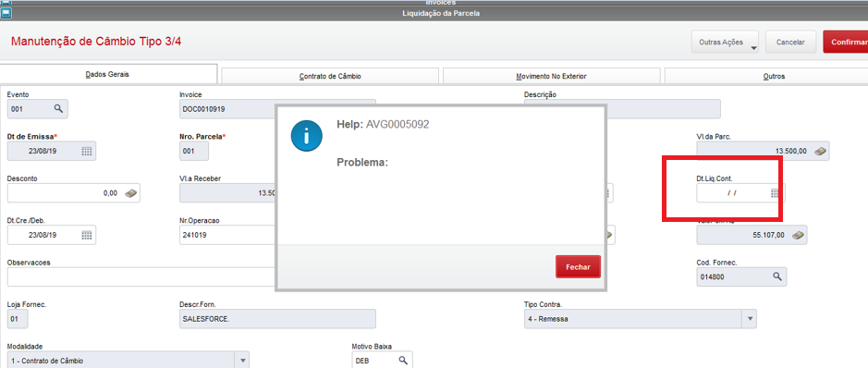
Task: Click the Nro. Parcela field
Action: coord(194,151)
